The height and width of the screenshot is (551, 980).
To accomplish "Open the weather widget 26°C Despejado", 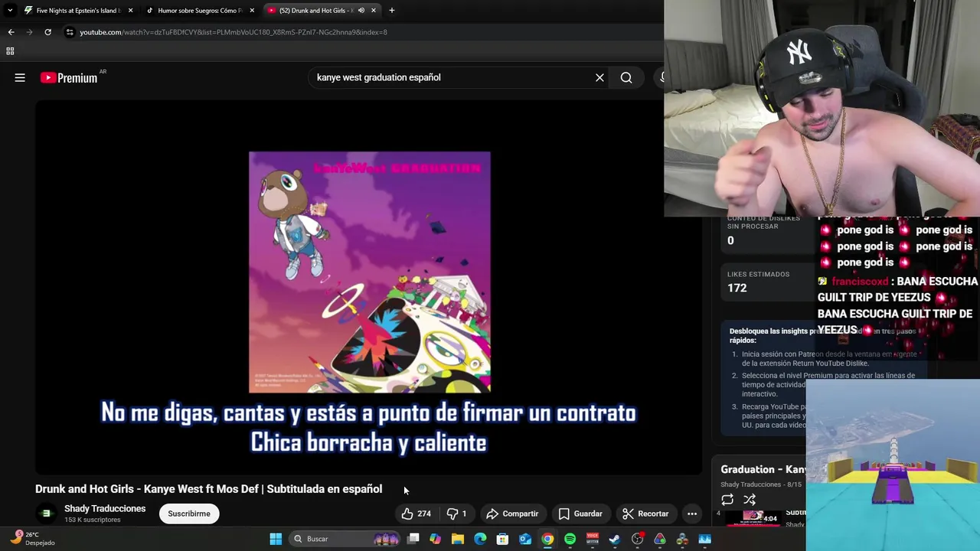I will 32,539.
